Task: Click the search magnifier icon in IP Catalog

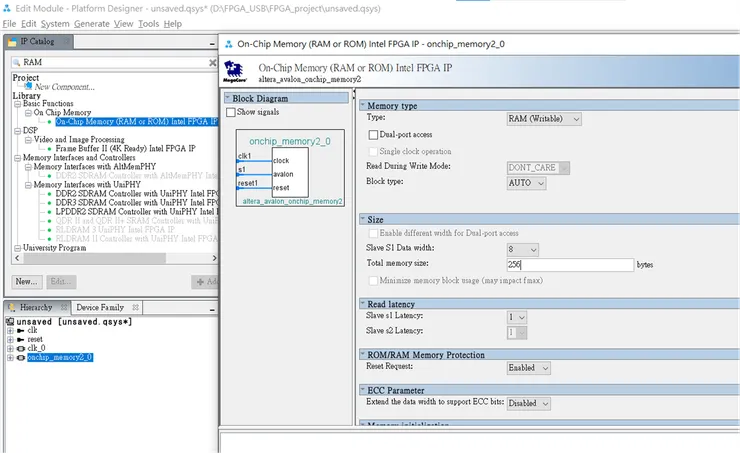Action: pos(17,62)
